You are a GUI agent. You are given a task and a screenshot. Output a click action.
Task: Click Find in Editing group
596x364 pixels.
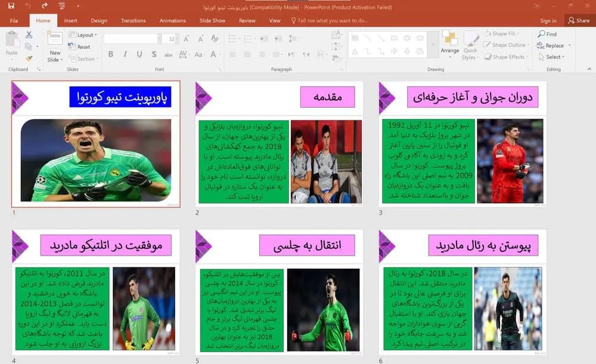pyautogui.click(x=547, y=34)
